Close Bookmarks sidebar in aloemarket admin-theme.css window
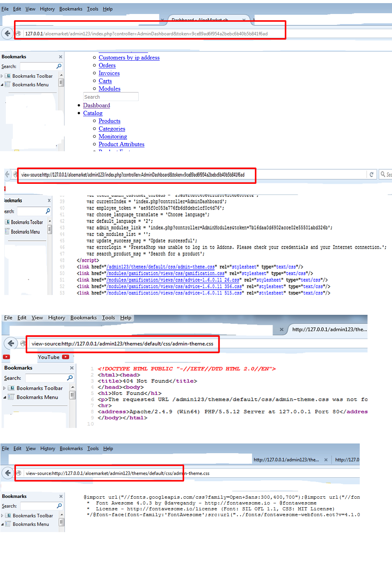 (61, 496)
